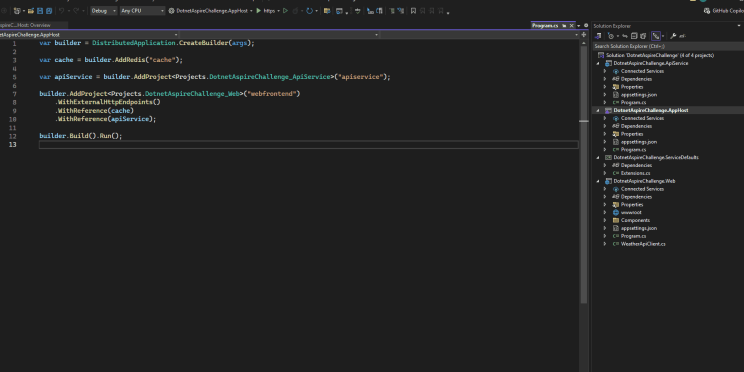Click Collapse All icon in Solution Explorer
744x372 pixels.
pyautogui.click(x=634, y=36)
